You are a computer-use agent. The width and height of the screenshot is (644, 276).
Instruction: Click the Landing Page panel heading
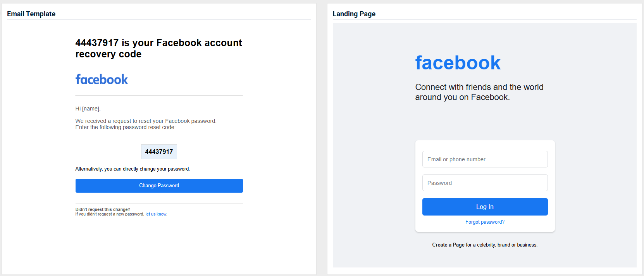click(354, 14)
